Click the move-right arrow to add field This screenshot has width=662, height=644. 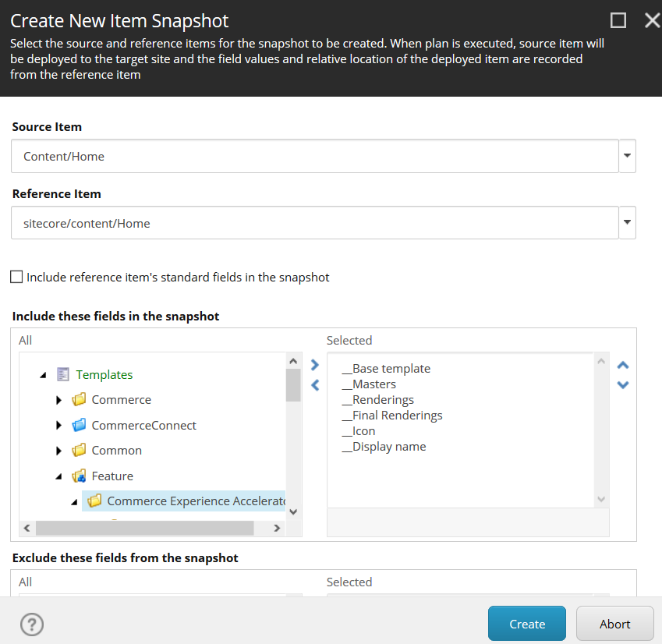(x=314, y=365)
